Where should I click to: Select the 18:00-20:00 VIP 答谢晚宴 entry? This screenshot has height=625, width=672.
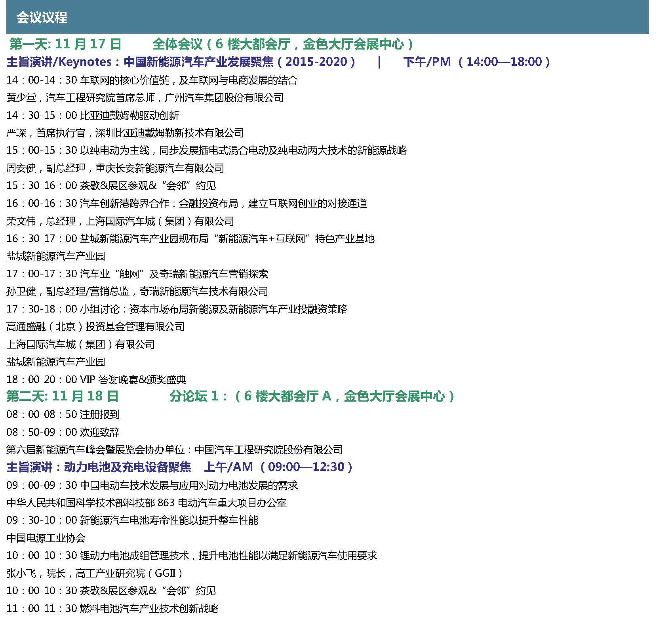96,379
